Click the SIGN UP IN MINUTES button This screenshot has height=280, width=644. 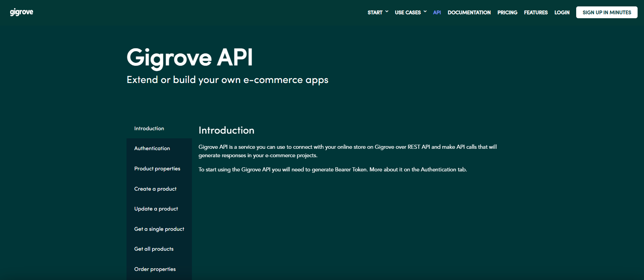click(x=607, y=12)
